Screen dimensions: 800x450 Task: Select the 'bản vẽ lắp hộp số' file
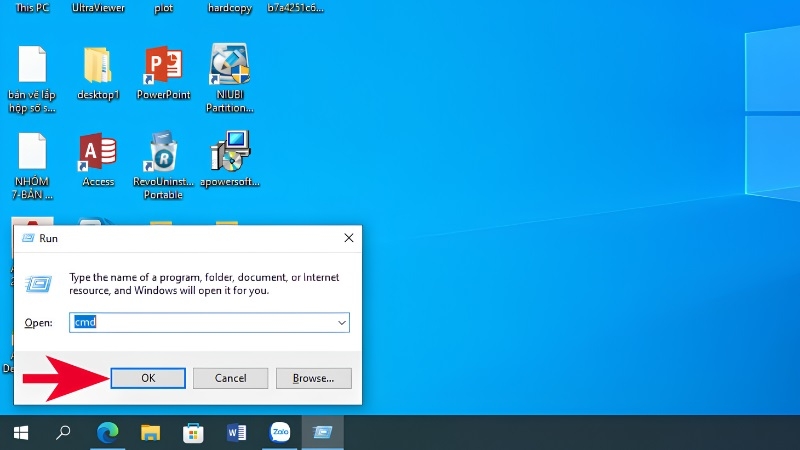pyautogui.click(x=32, y=79)
